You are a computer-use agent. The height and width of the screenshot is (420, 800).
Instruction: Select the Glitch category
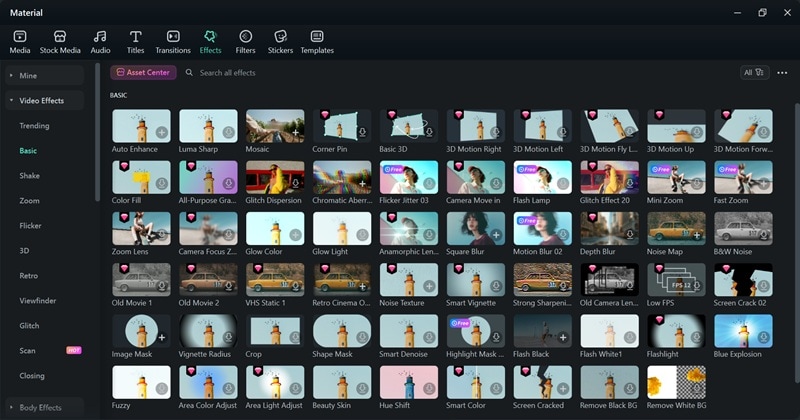[x=29, y=326]
